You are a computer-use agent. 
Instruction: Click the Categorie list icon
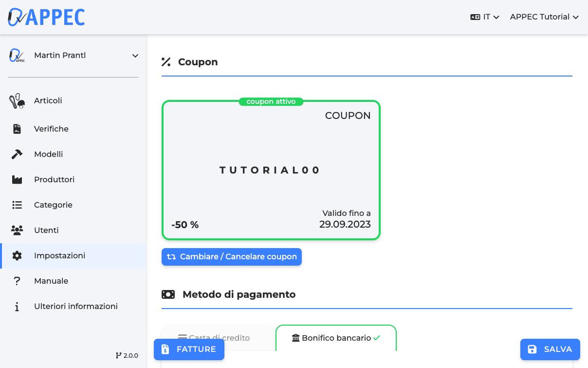tap(17, 205)
